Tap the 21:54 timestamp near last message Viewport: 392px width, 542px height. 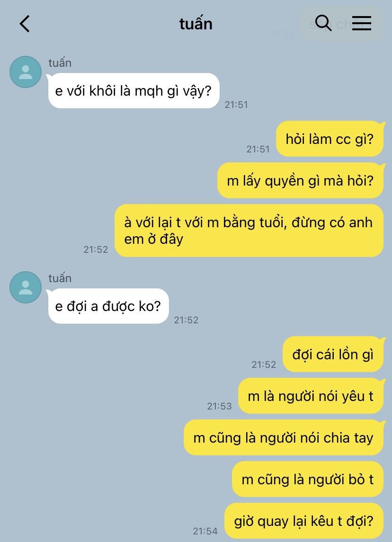(x=205, y=531)
